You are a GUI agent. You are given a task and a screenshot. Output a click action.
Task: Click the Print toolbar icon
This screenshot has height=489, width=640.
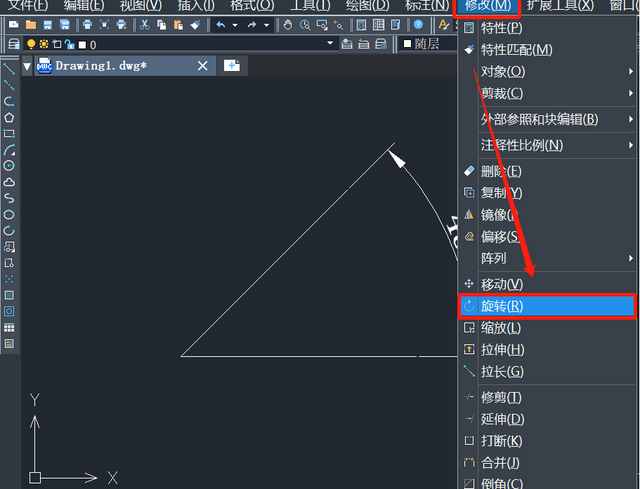point(87,25)
